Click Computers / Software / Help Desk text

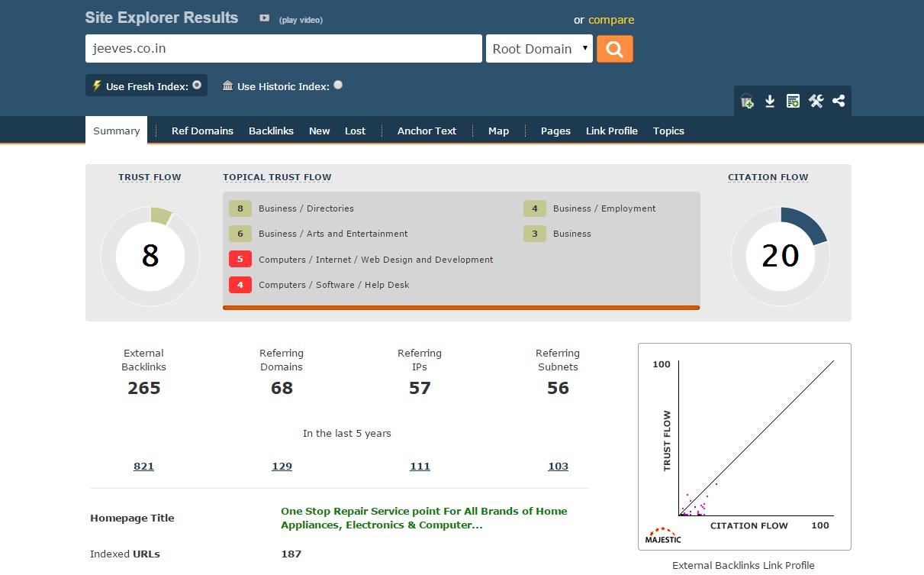(334, 285)
